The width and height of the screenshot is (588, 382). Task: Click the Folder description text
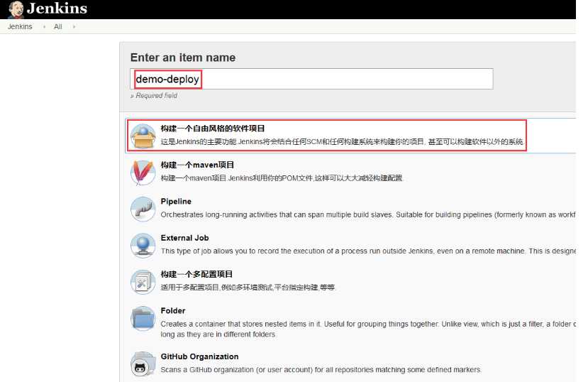368,329
